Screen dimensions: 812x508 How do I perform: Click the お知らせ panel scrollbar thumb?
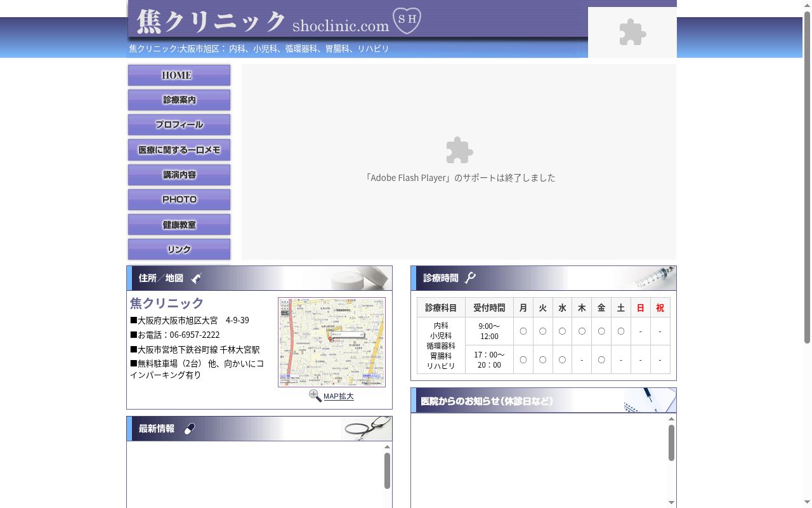(x=671, y=443)
